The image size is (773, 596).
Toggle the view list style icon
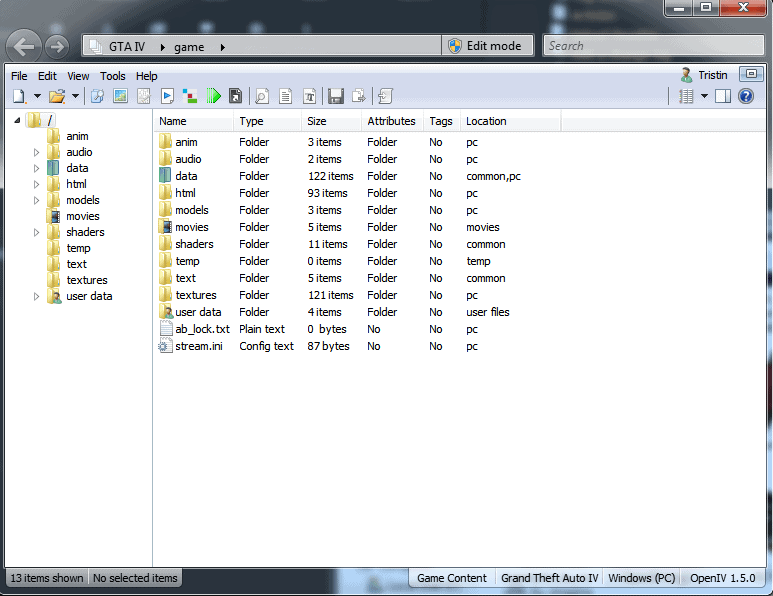[x=686, y=96]
